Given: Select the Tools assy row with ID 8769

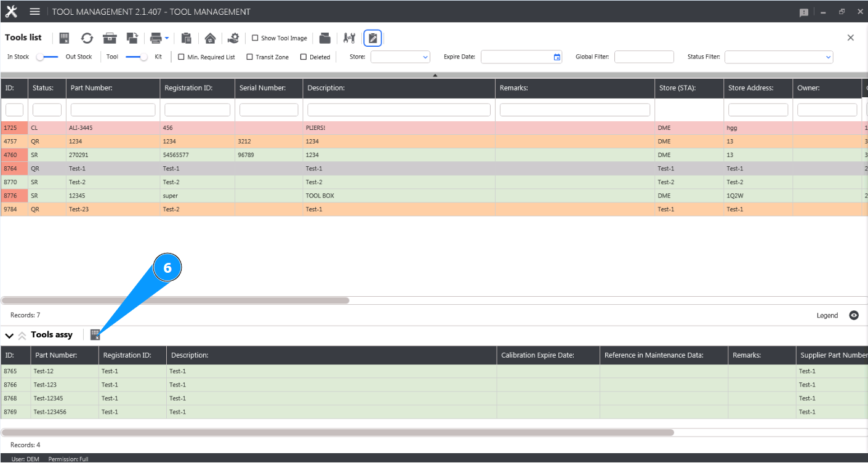Looking at the screenshot, I should 434,412.
